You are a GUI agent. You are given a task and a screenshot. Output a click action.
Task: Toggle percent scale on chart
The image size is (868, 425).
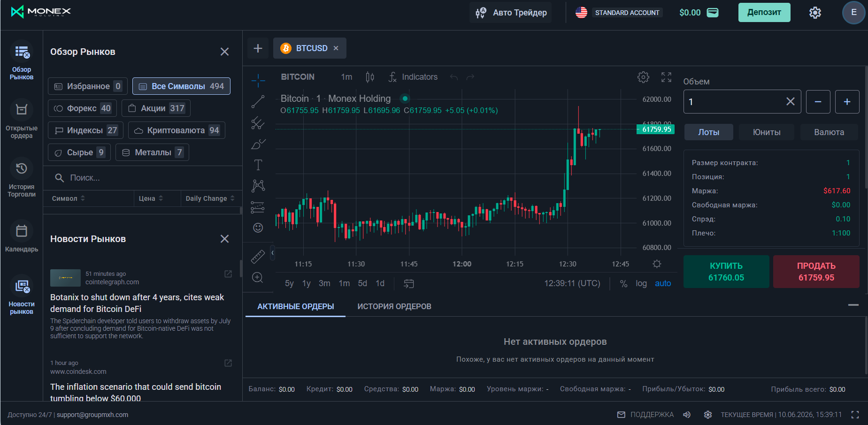pos(623,283)
